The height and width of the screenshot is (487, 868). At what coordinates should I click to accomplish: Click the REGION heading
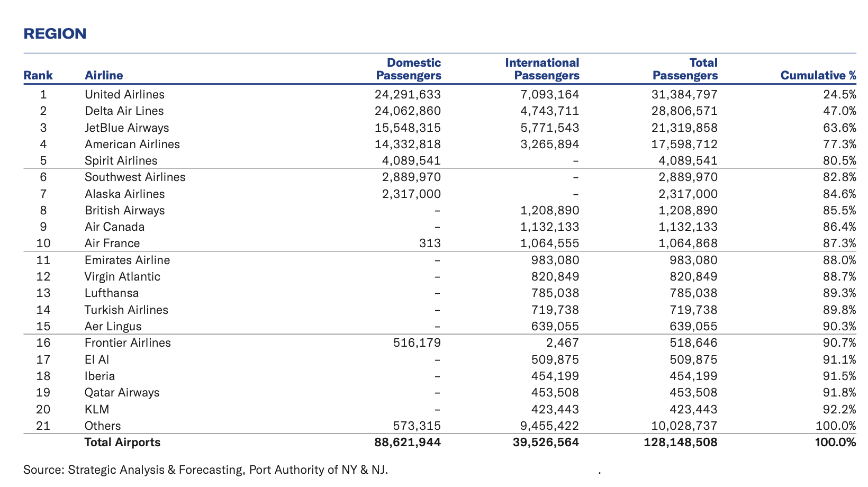click(x=55, y=34)
